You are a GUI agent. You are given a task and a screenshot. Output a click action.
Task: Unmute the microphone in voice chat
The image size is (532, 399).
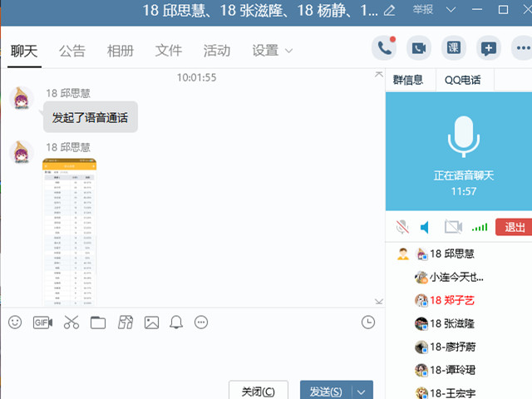click(402, 227)
